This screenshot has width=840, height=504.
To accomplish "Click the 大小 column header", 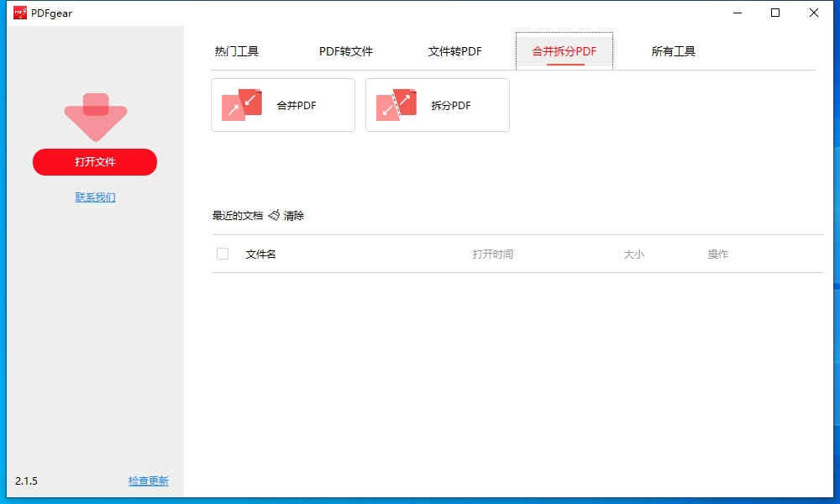I will (633, 254).
